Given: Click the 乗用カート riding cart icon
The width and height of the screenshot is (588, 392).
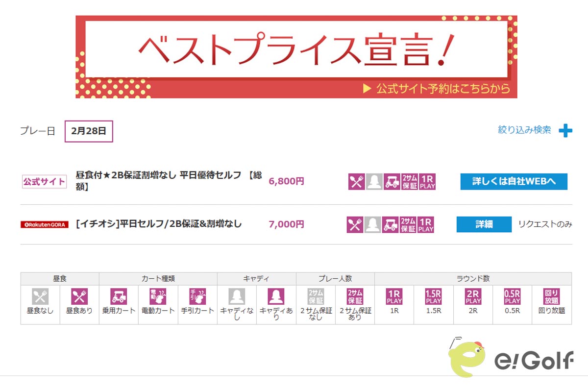Looking at the screenshot, I should click(x=118, y=297).
